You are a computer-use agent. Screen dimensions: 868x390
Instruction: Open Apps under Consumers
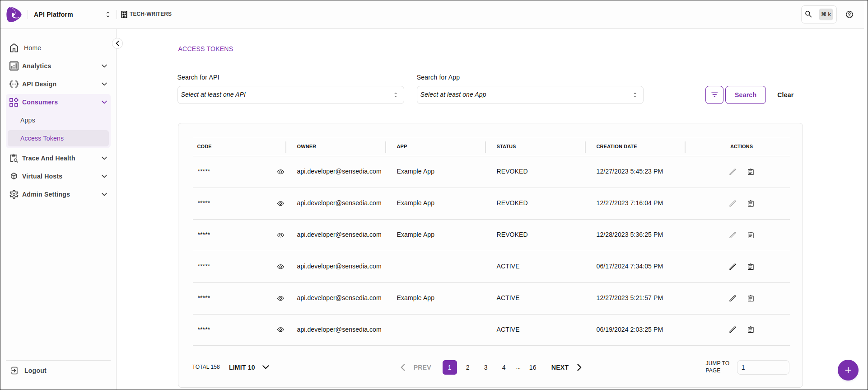tap(28, 120)
